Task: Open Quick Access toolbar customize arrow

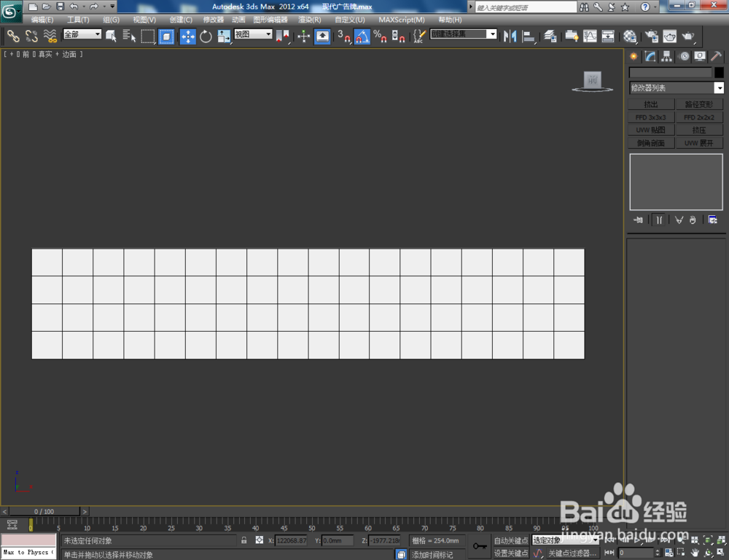Action: coord(112,7)
